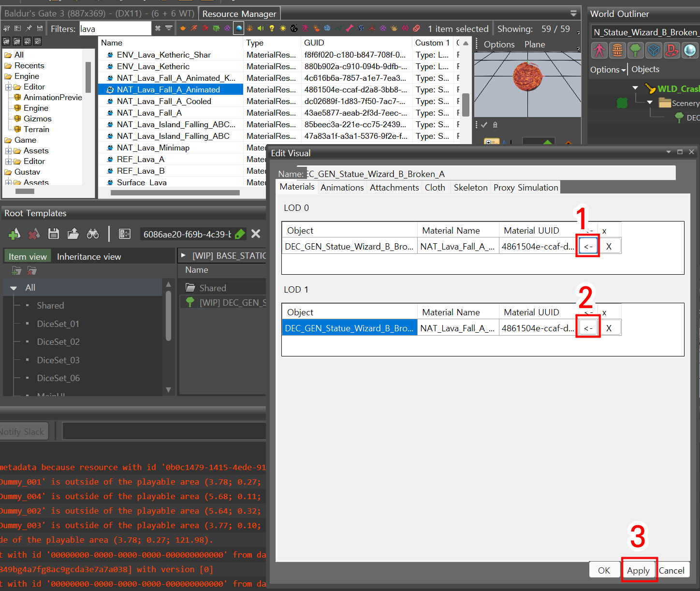Open the Plane menu above the preview

[x=535, y=44]
